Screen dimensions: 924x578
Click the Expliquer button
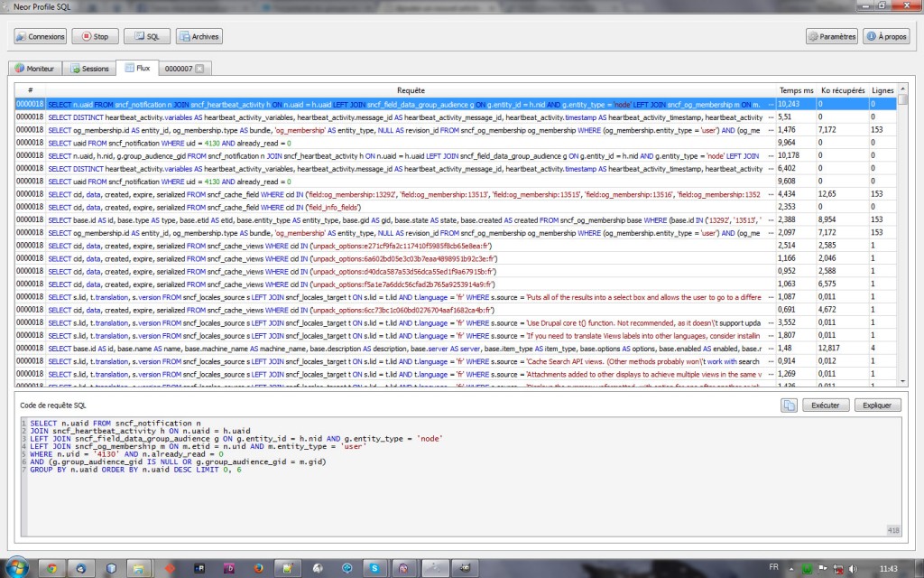(x=877, y=406)
